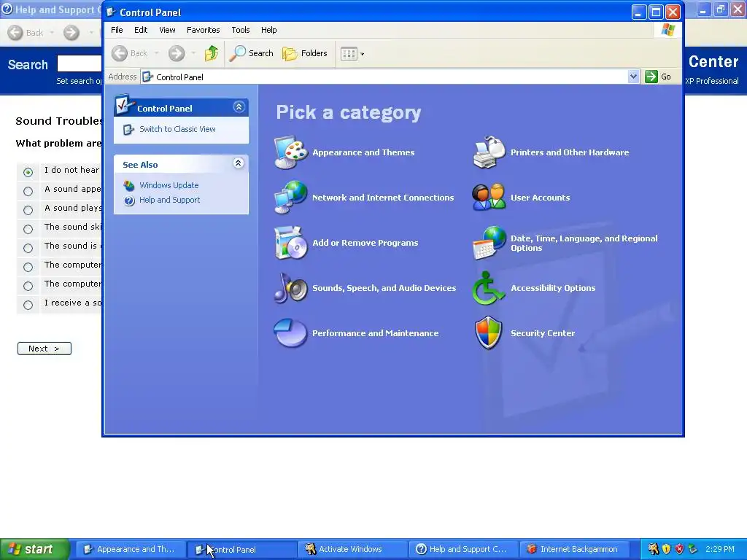Image resolution: width=747 pixels, height=560 pixels.
Task: Click the Go button next to address bar
Action: click(658, 77)
